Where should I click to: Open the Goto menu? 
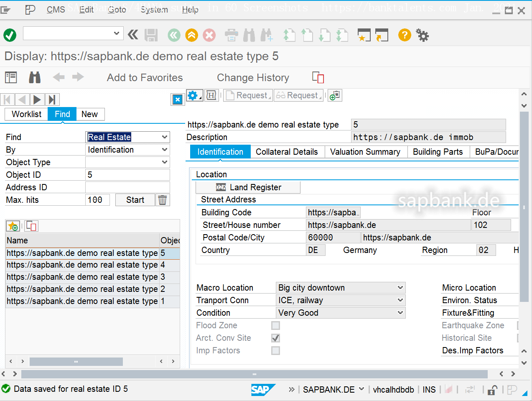pos(117,10)
